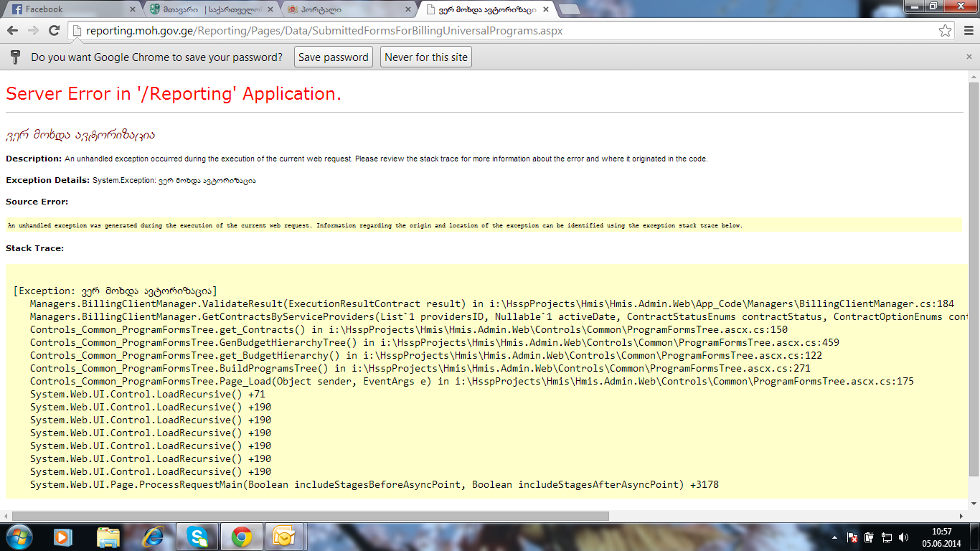Click the Reload page icon
The width and height of the screenshot is (980, 551).
54,31
